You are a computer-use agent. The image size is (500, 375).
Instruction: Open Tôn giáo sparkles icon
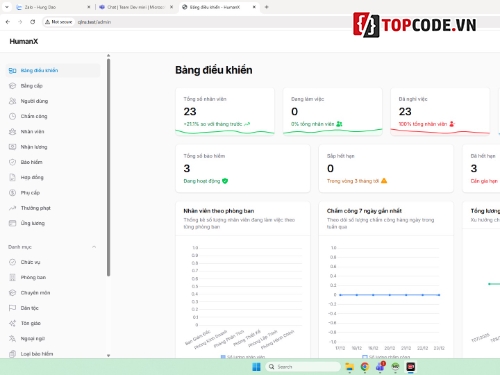[x=12, y=323]
